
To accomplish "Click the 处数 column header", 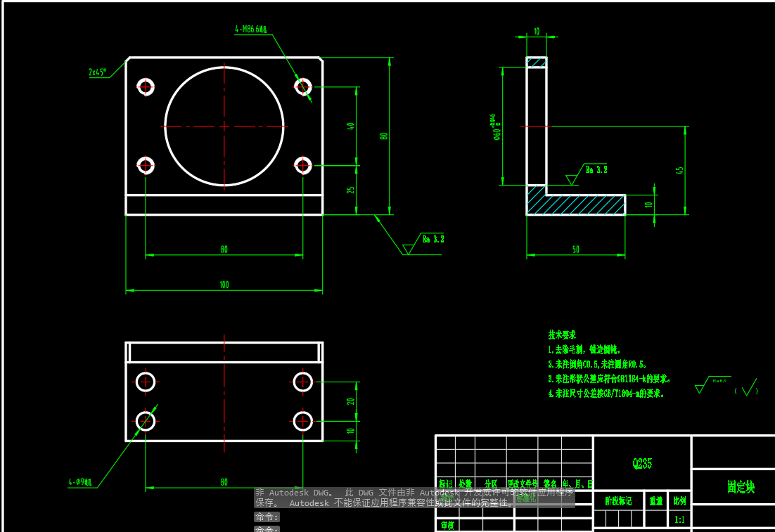I will click(x=465, y=484).
